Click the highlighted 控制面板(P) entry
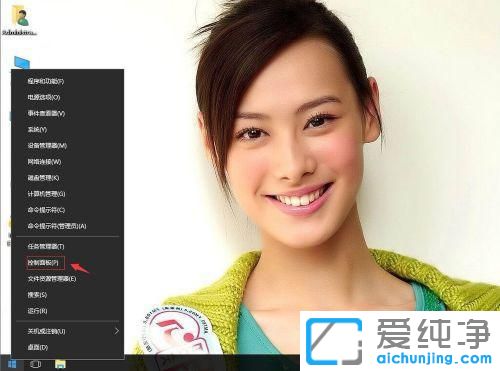500x371 pixels. click(x=43, y=263)
